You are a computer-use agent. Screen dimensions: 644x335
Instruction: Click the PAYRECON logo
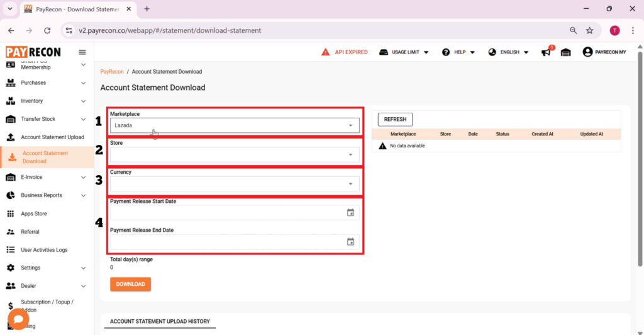tap(33, 52)
